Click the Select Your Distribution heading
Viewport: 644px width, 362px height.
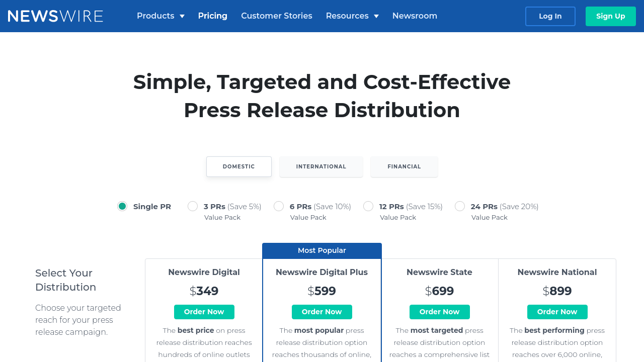click(66, 280)
